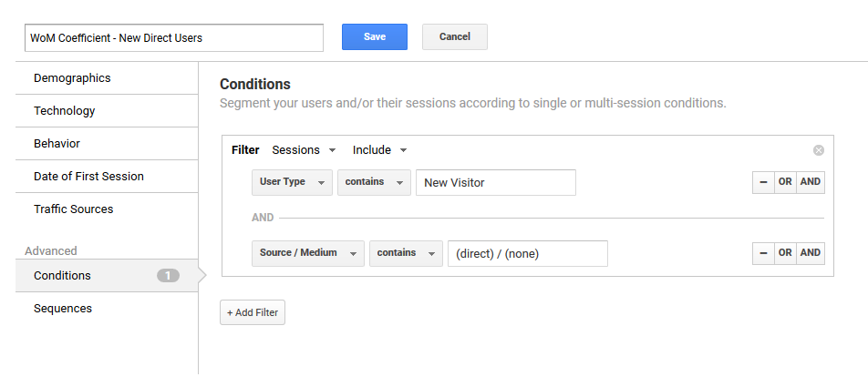Click the New Visitor value field
Screen dimensions: 868x377
(x=495, y=182)
